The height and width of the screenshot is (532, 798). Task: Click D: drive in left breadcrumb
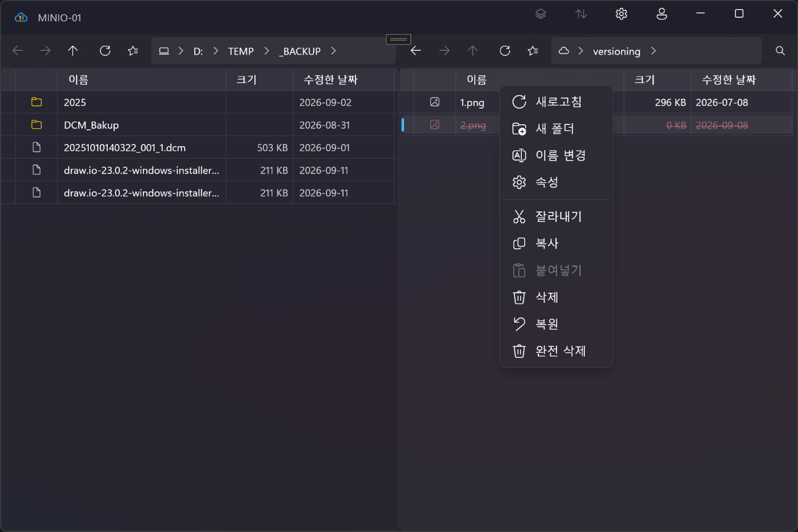pyautogui.click(x=198, y=51)
